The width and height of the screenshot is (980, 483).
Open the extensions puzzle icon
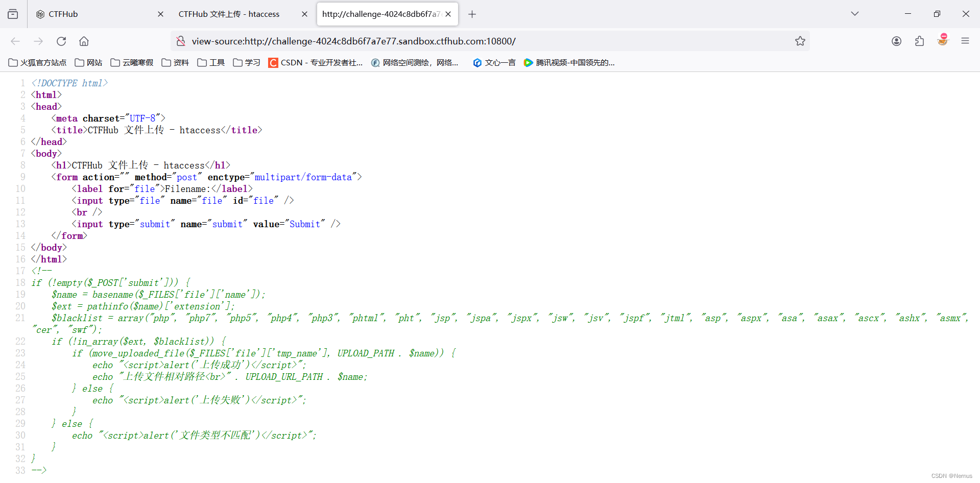click(x=920, y=41)
